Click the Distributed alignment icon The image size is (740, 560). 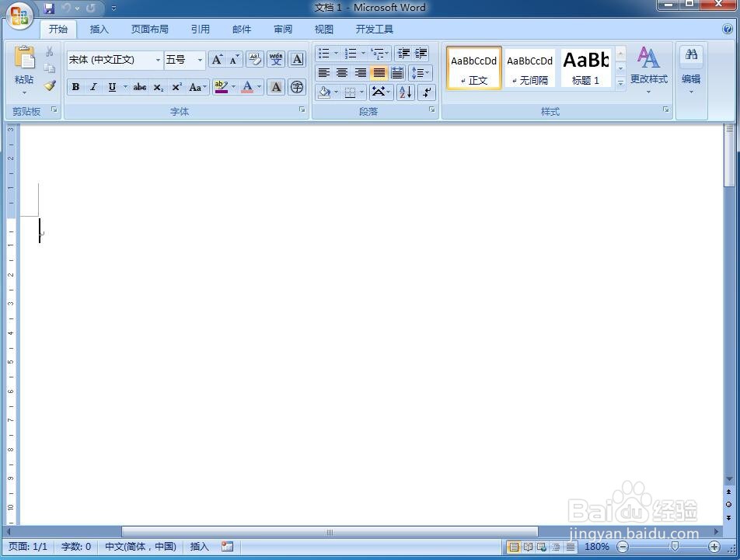[x=397, y=72]
